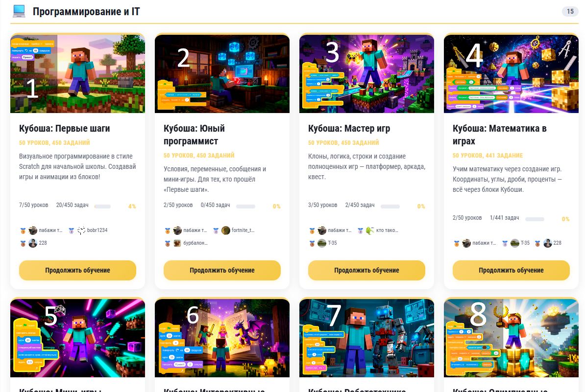
Task: Open the Кубоша: Первые шаги course title
Action: click(65, 129)
